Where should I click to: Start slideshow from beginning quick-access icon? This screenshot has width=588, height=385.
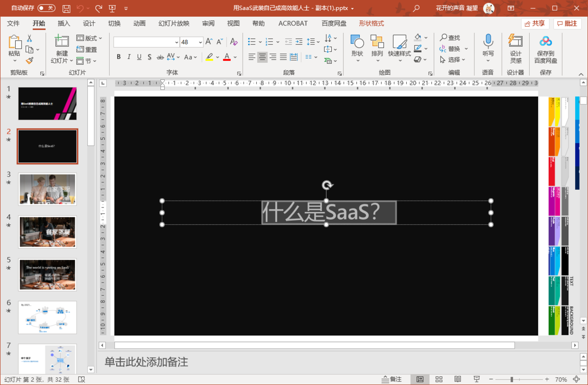point(112,8)
